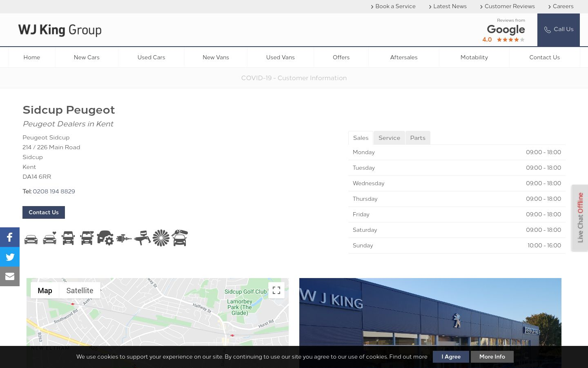Click the spray paint gun icon
This screenshot has width=588, height=368.
[x=142, y=238]
